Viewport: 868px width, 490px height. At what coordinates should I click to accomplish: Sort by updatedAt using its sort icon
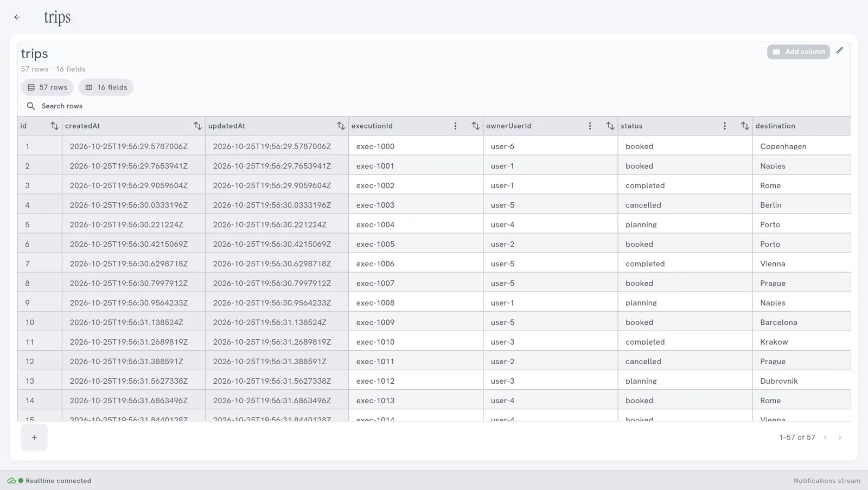(341, 126)
